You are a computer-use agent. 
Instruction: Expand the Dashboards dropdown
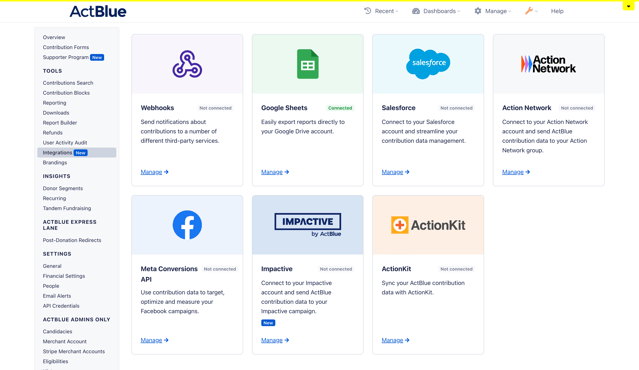click(x=436, y=11)
